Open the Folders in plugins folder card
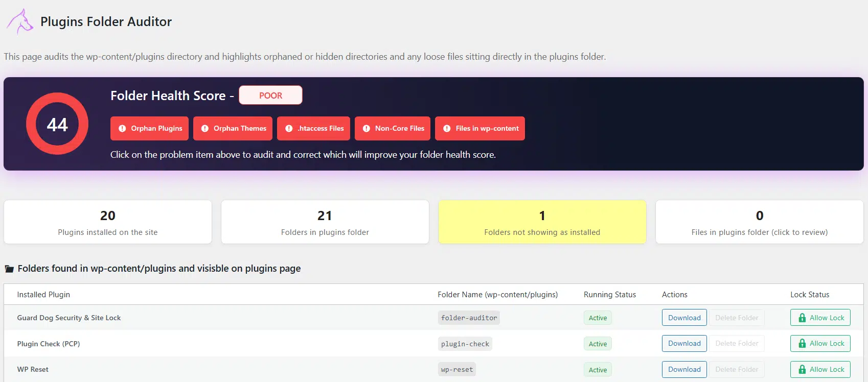Screen dimensions: 868x382 coord(325,222)
